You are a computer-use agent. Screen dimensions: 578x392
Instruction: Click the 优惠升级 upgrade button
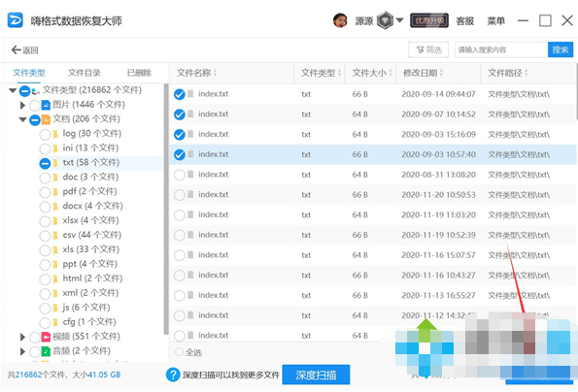[429, 20]
